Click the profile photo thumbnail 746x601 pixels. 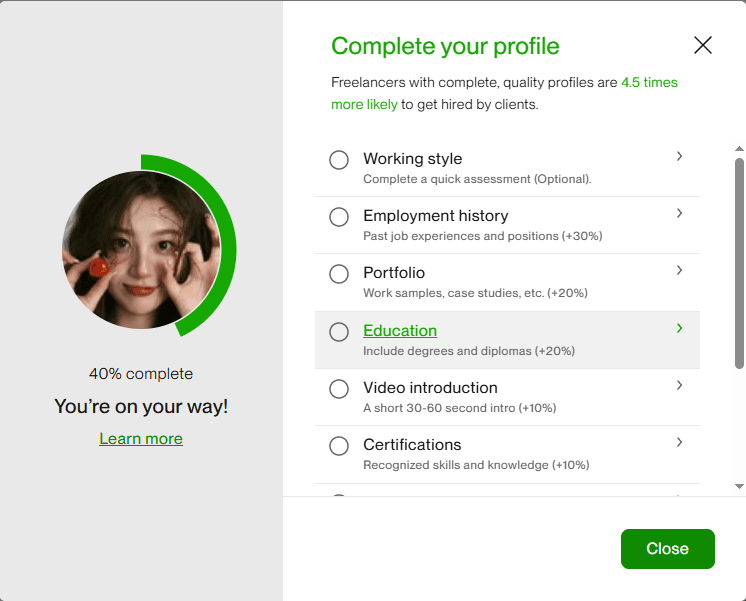(141, 250)
